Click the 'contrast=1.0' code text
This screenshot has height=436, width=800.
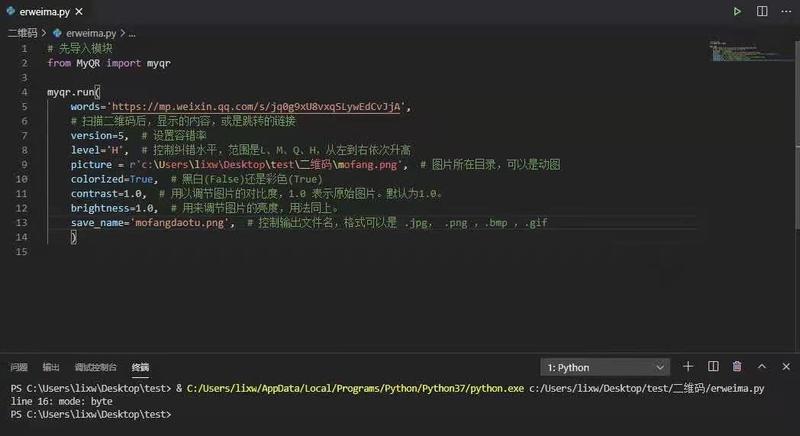pos(106,194)
